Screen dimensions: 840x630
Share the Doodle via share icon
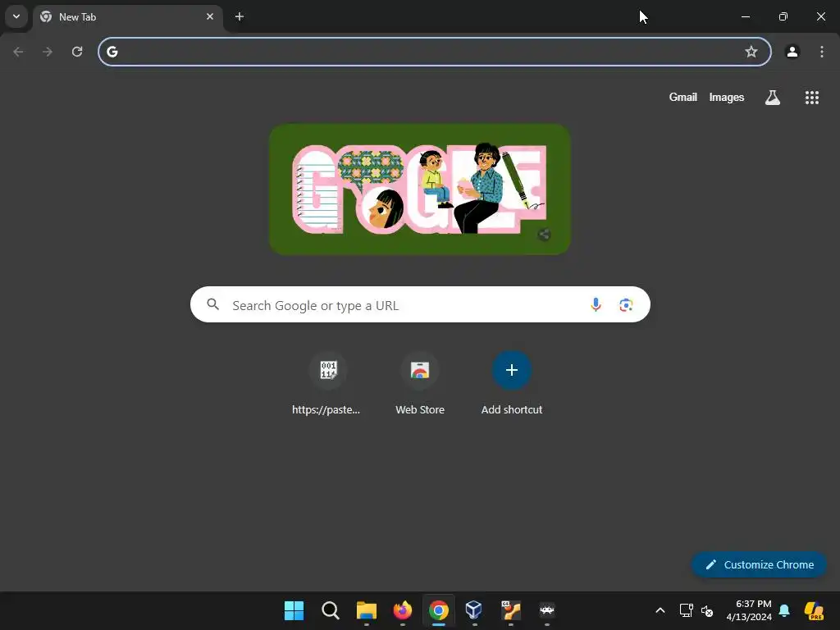pos(545,234)
